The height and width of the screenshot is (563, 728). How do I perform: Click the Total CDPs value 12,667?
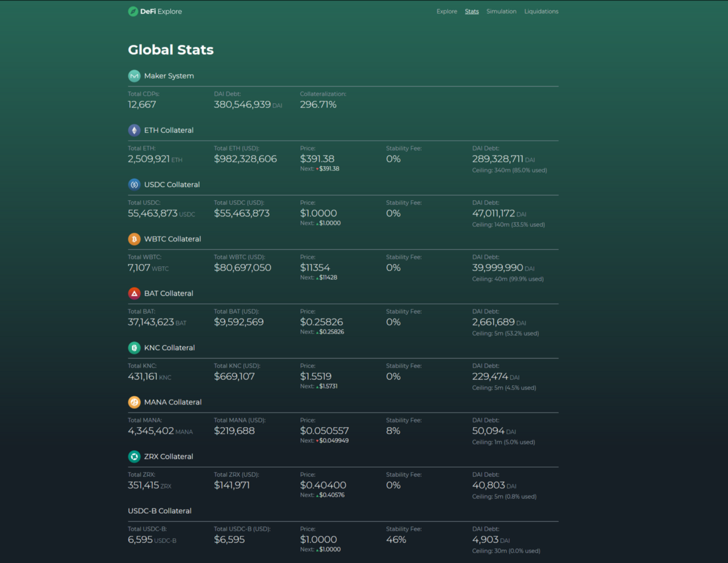pos(142,104)
